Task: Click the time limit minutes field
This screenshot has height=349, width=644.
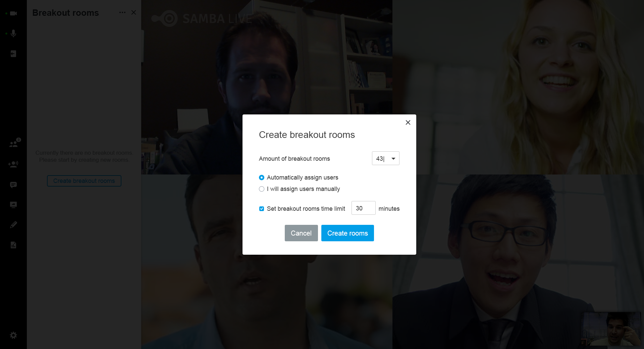Action: 363,208
